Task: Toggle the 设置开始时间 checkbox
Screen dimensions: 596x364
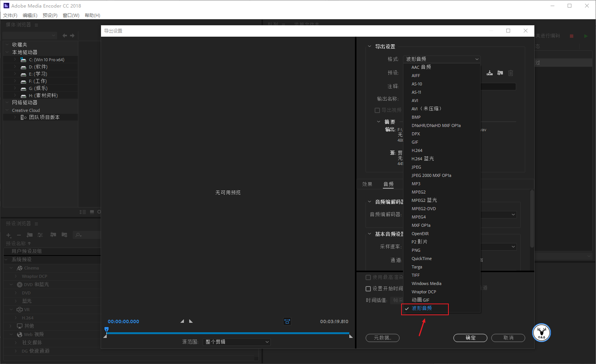Action: click(x=368, y=289)
